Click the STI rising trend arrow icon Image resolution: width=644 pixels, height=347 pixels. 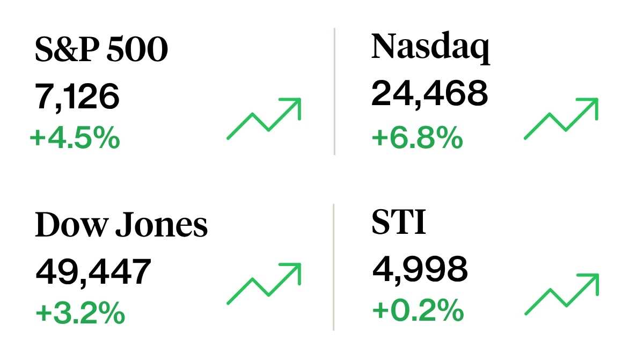point(561,293)
